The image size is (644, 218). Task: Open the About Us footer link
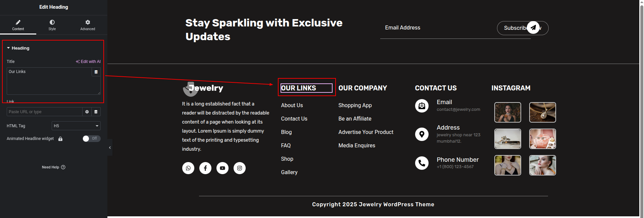pyautogui.click(x=292, y=105)
